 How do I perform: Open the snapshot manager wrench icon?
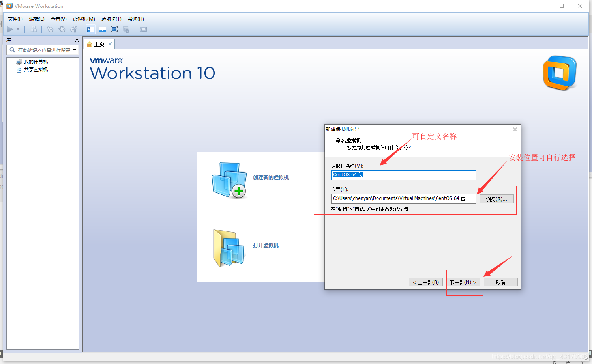coord(74,29)
